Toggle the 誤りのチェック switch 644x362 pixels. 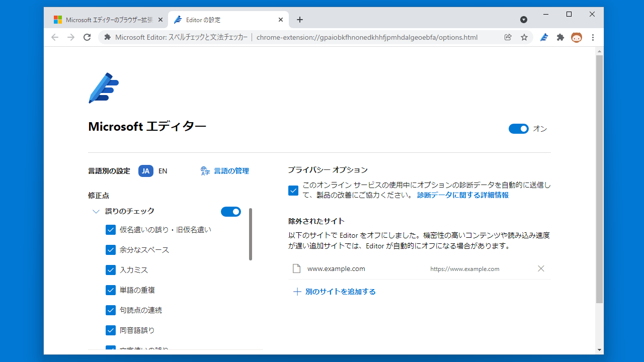pyautogui.click(x=231, y=212)
